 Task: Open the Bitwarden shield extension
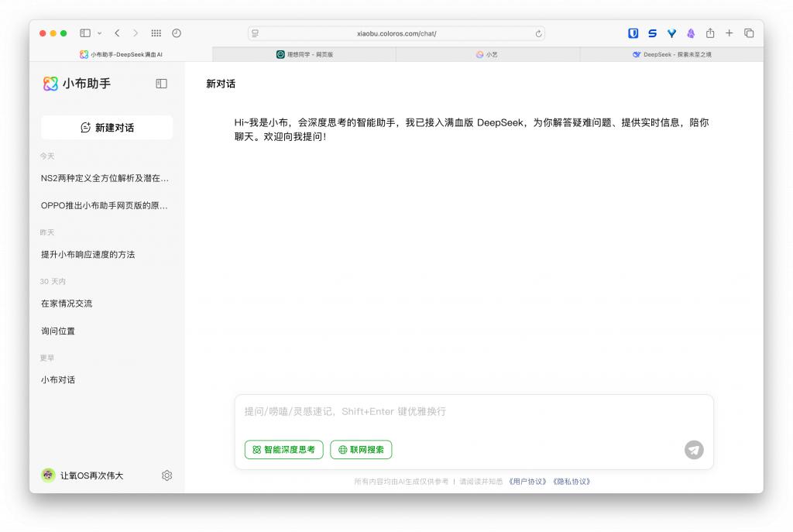633,33
